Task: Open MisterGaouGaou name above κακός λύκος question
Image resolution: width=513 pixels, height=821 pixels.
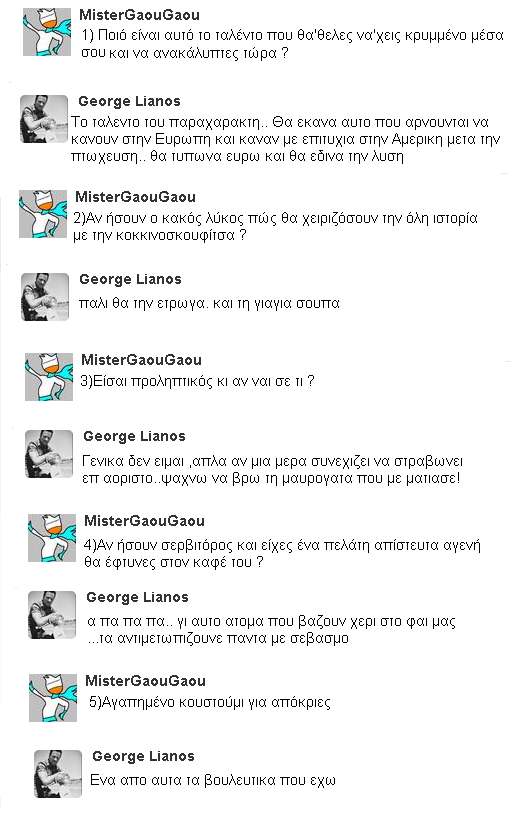Action: click(x=135, y=197)
